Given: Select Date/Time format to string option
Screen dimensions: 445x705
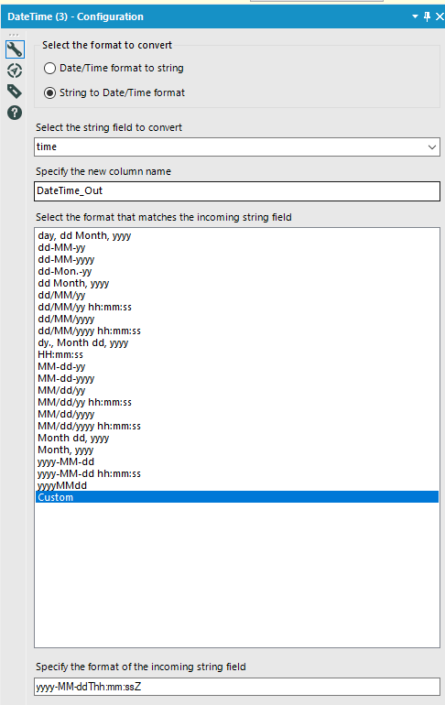Looking at the screenshot, I should point(50,68).
